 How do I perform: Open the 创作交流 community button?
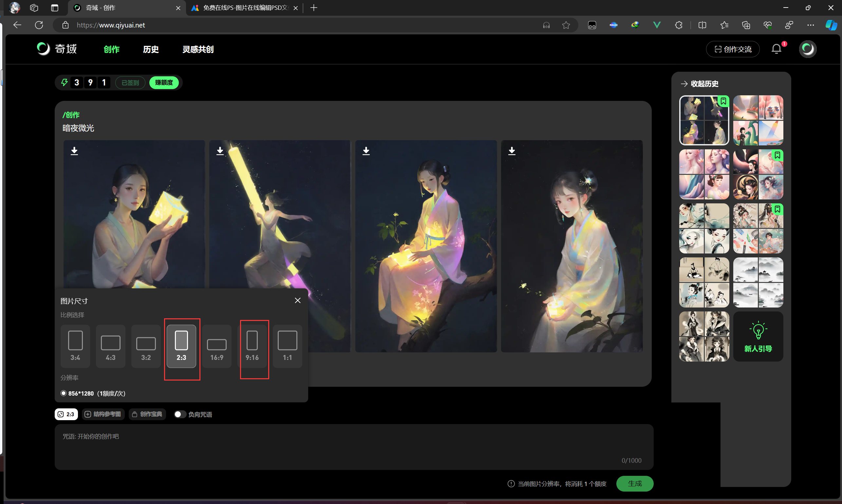(x=733, y=49)
